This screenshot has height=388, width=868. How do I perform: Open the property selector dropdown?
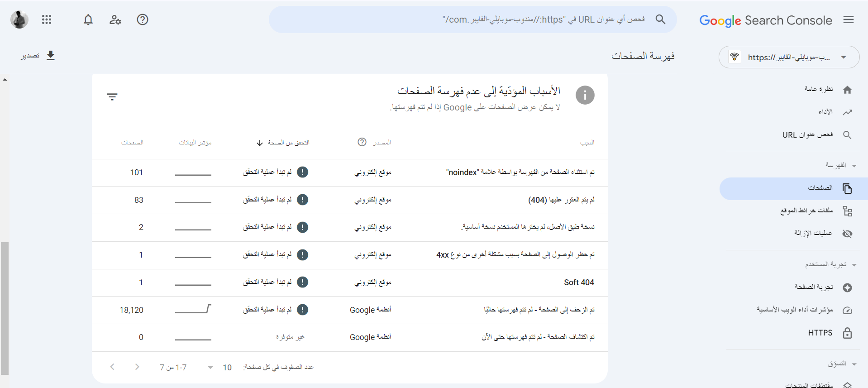[789, 57]
